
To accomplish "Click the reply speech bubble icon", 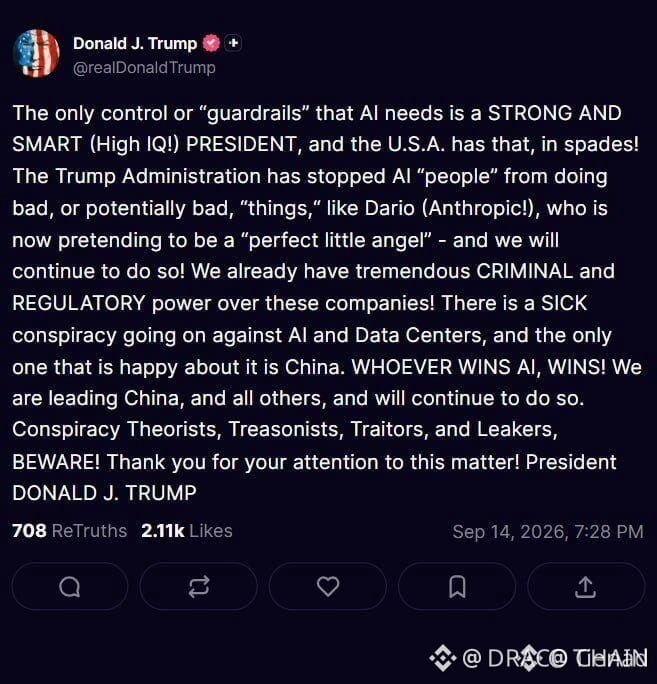I will click(x=69, y=586).
